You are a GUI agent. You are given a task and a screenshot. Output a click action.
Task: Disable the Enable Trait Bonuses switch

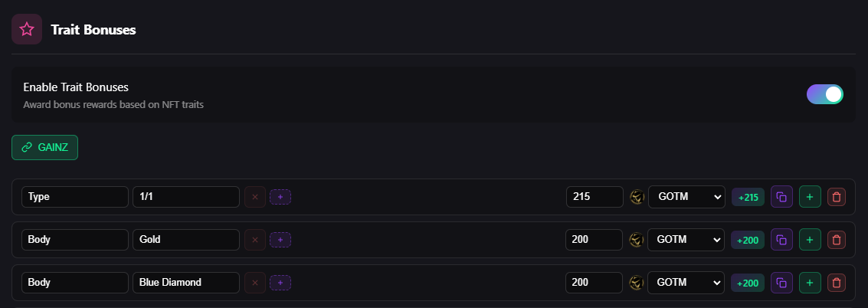824,94
